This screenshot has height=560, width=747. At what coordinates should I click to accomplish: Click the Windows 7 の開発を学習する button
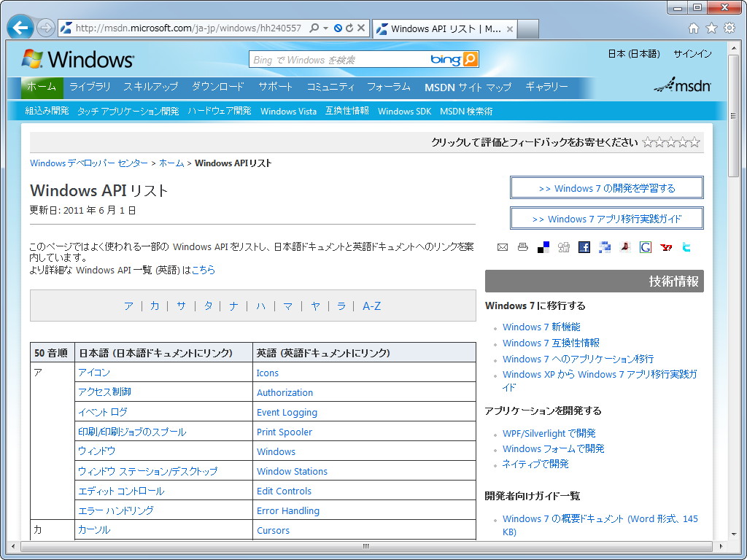coord(606,187)
